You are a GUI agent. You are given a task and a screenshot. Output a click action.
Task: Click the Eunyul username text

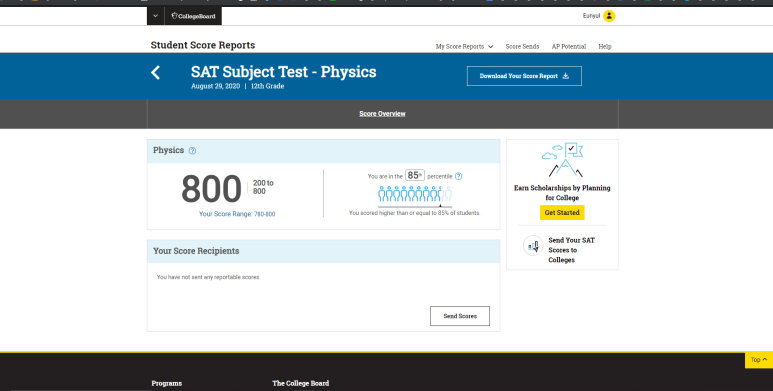591,16
